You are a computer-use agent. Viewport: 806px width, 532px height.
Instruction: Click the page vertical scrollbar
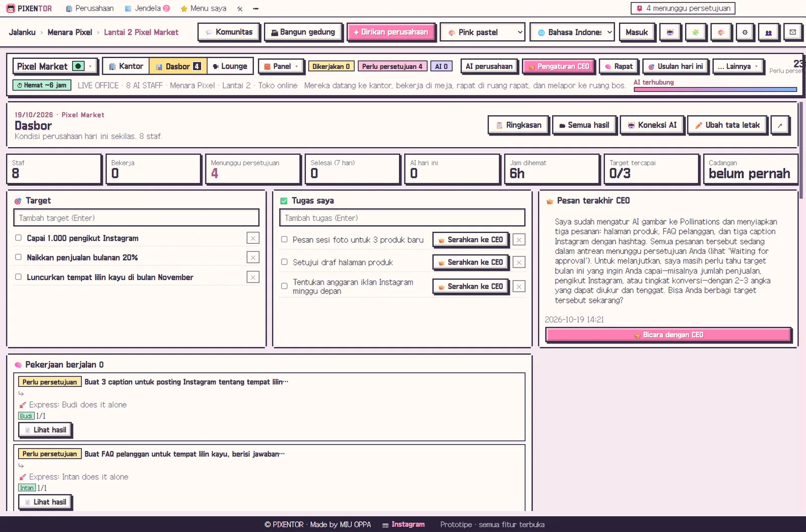(801, 151)
